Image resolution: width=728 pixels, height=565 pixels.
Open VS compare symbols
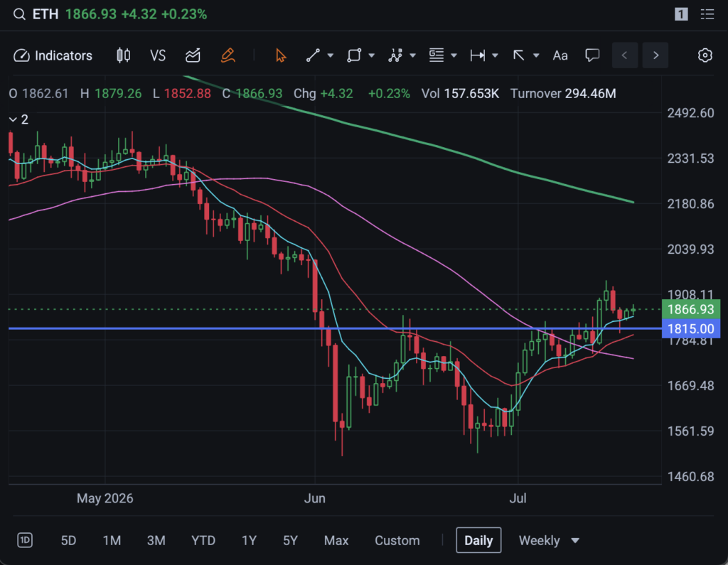click(158, 55)
